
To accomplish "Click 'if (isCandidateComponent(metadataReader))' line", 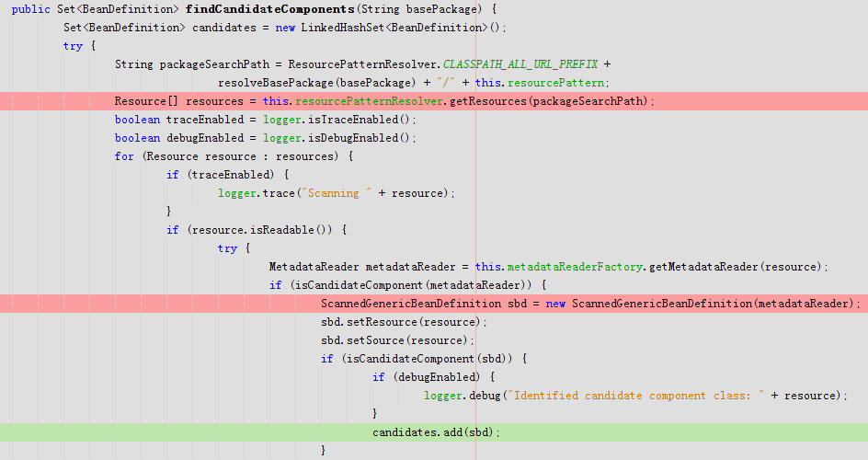I will point(407,285).
